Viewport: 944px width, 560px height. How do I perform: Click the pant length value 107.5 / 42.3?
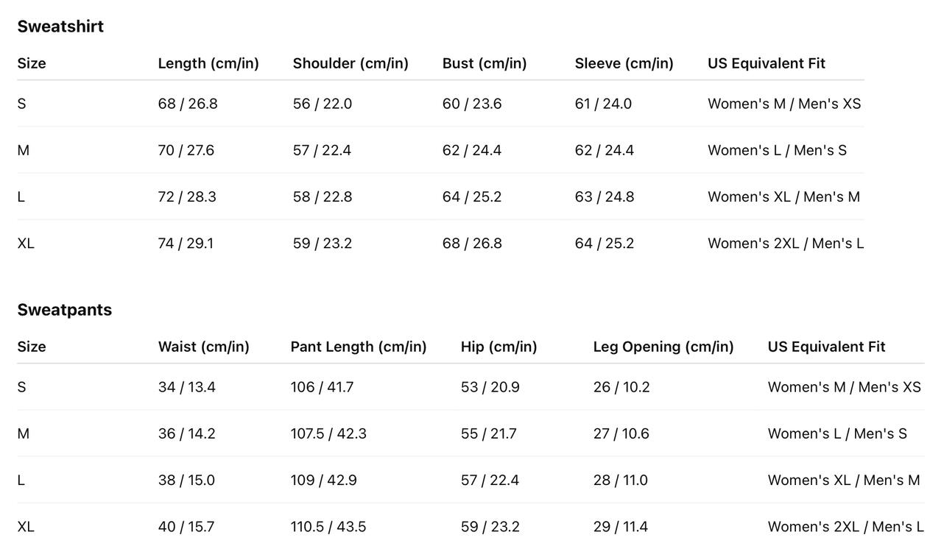tap(328, 434)
